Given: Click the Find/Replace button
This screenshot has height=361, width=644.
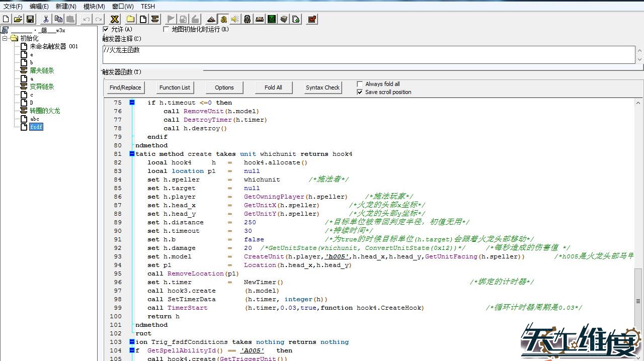Looking at the screenshot, I should point(125,87).
